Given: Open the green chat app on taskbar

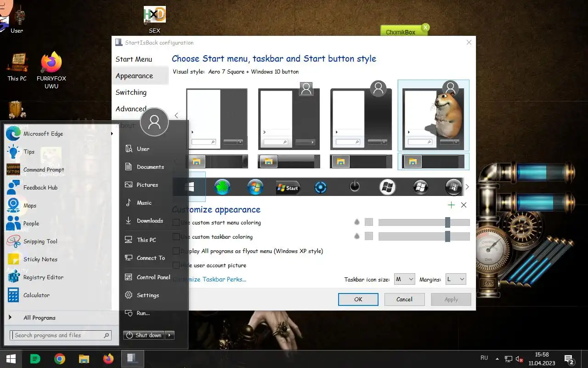Looking at the screenshot, I should pyautogui.click(x=35, y=359).
